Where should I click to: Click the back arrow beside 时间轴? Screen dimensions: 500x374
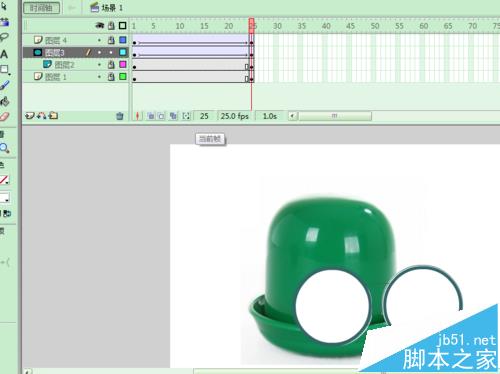pyautogui.click(x=72, y=8)
